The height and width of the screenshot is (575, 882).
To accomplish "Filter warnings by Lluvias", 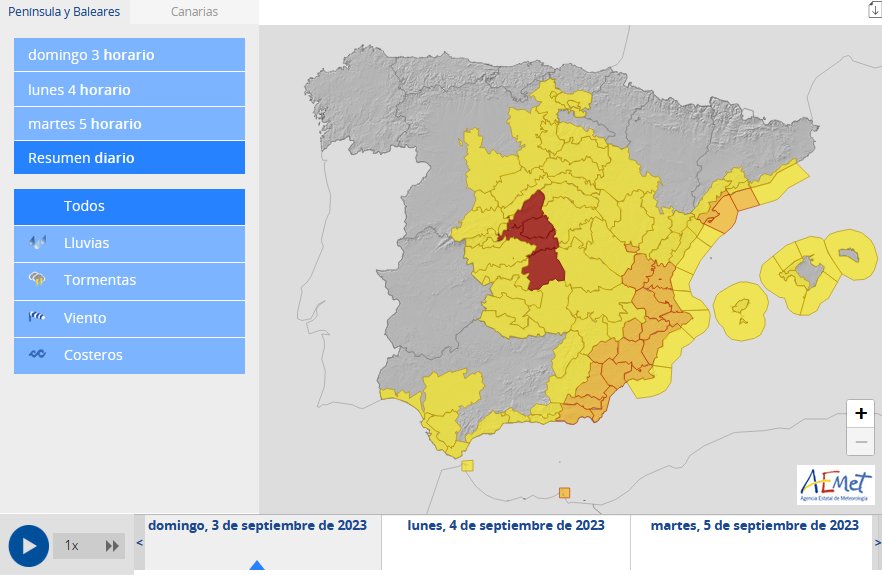I will pyautogui.click(x=129, y=244).
